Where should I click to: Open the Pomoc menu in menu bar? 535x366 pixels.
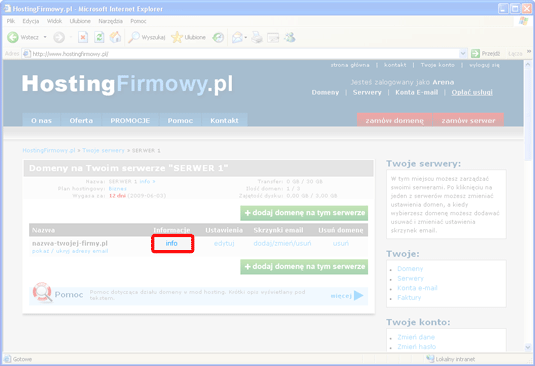pyautogui.click(x=138, y=21)
